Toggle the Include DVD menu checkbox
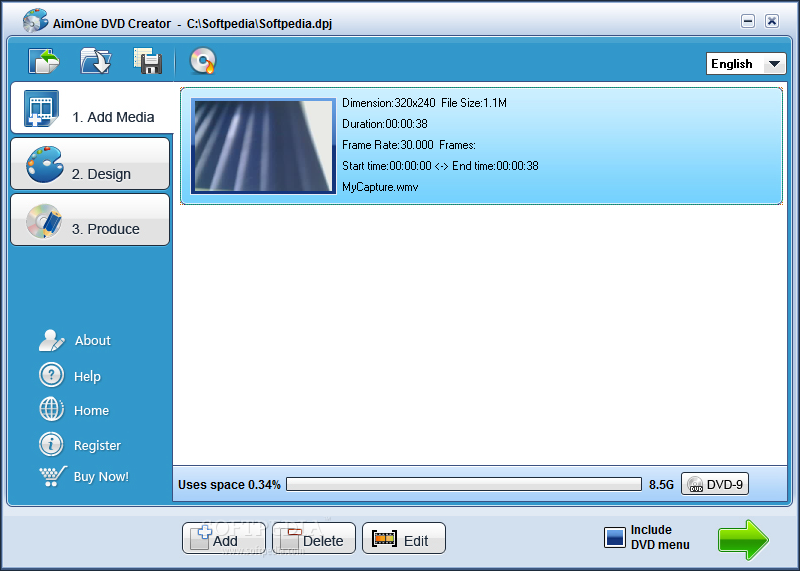 [615, 537]
